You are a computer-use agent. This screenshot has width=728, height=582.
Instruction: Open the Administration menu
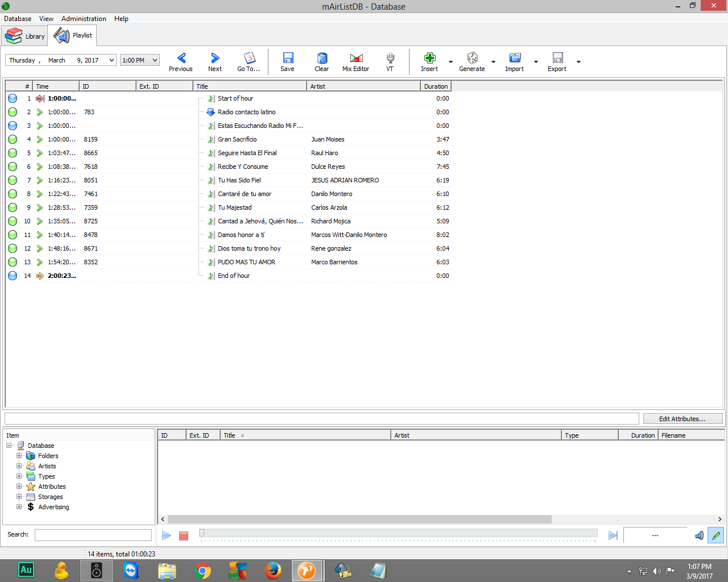coord(84,19)
